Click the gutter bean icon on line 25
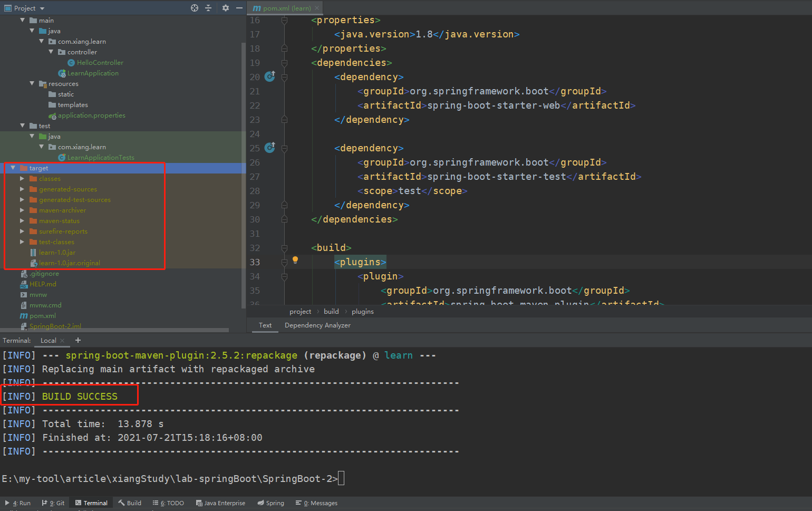Viewport: 812px width, 511px height. tap(269, 148)
